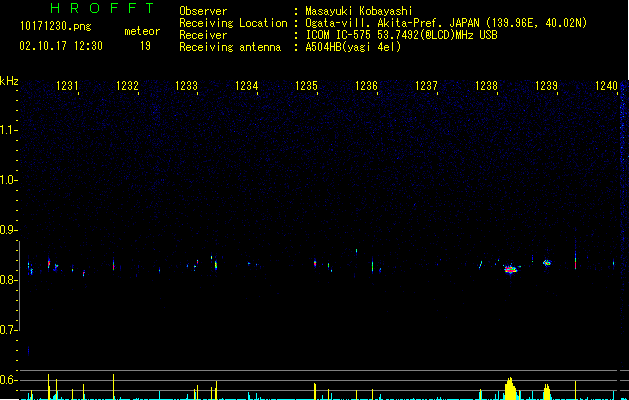The width and height of the screenshot is (629, 400).
Task: Click the 1.0 kHz axis label
Action: point(8,180)
